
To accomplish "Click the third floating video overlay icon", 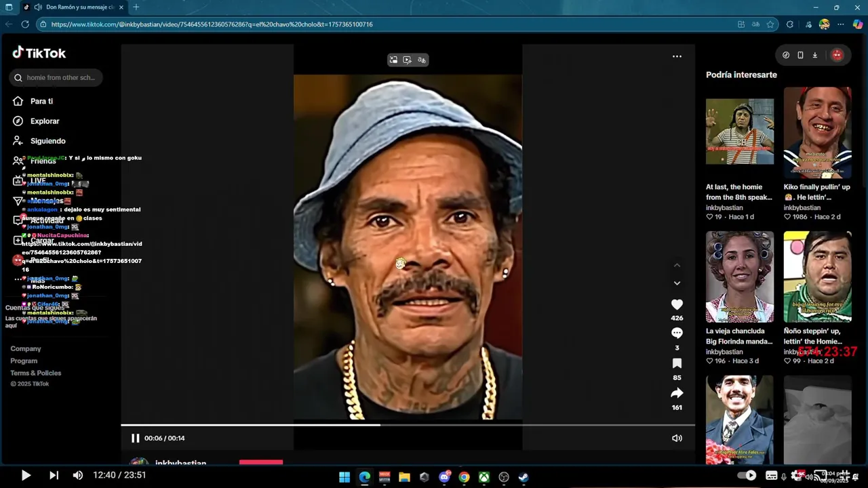I will [422, 60].
